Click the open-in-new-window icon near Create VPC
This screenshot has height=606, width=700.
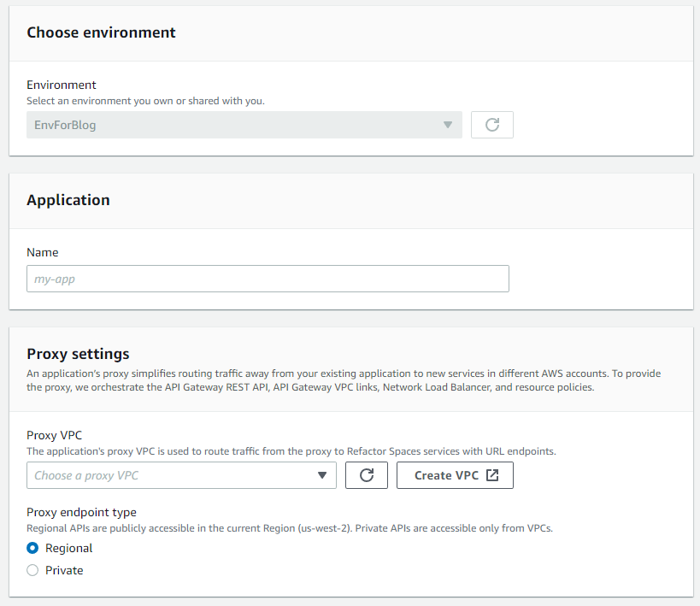pos(491,474)
